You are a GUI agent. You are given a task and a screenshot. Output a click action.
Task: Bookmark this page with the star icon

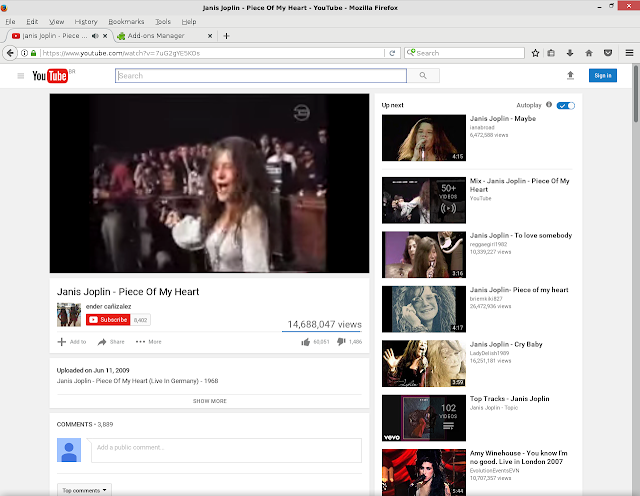pos(536,53)
